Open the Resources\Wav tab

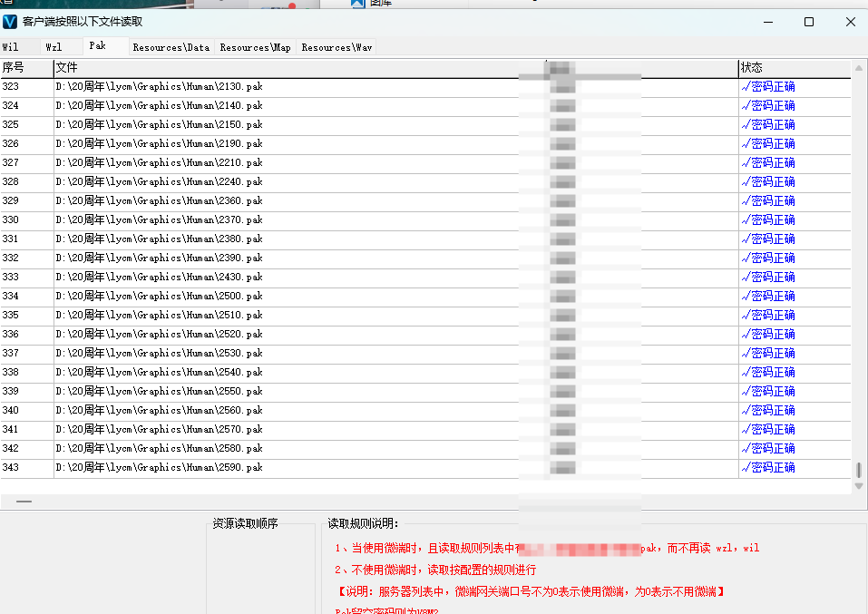coord(336,47)
